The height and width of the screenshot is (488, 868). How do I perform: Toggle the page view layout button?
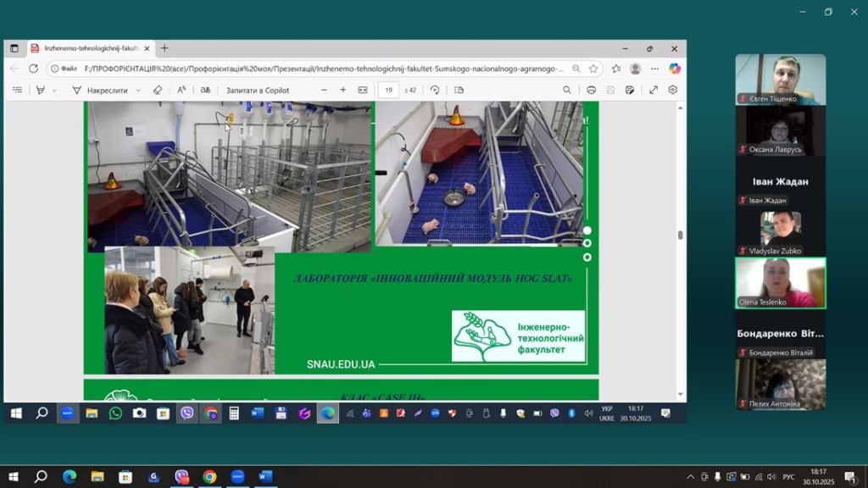point(459,90)
